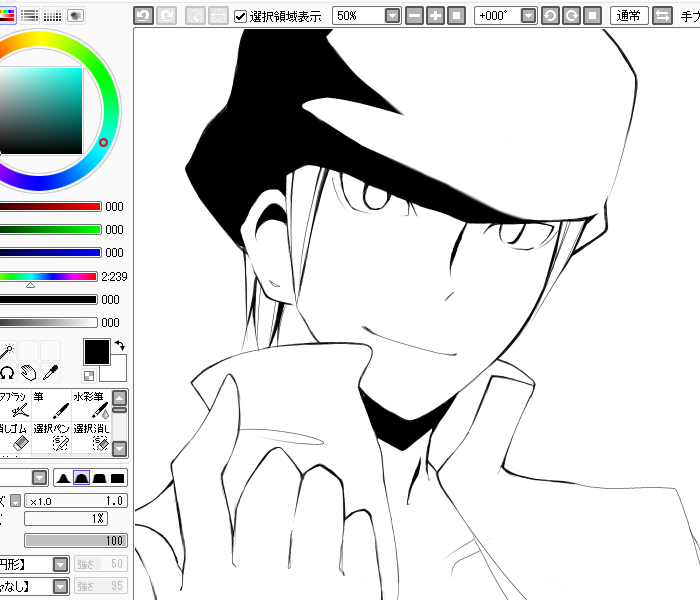700x600 pixels.
Task: Click inside the teal saturation square
Action: coord(40,111)
